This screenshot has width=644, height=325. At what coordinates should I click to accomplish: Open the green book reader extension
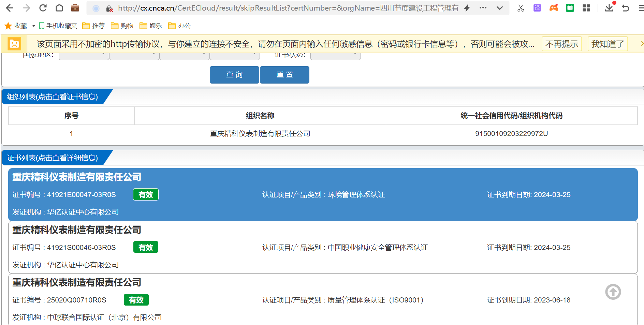coord(570,8)
